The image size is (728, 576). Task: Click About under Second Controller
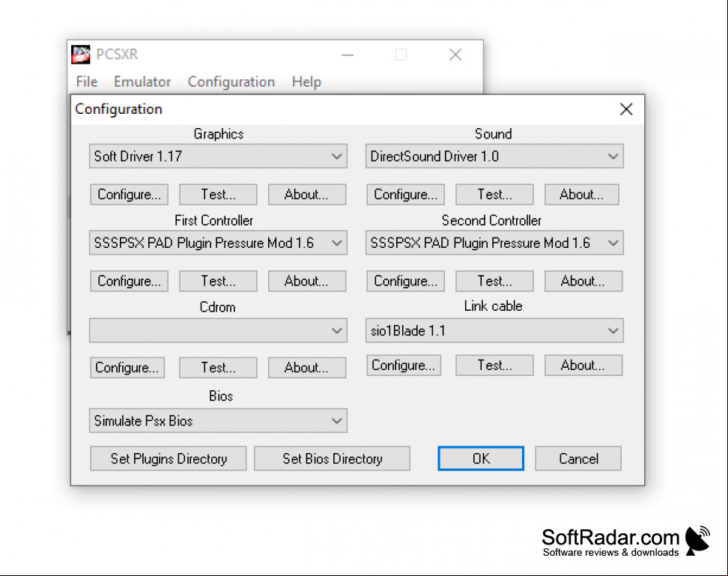pos(583,282)
